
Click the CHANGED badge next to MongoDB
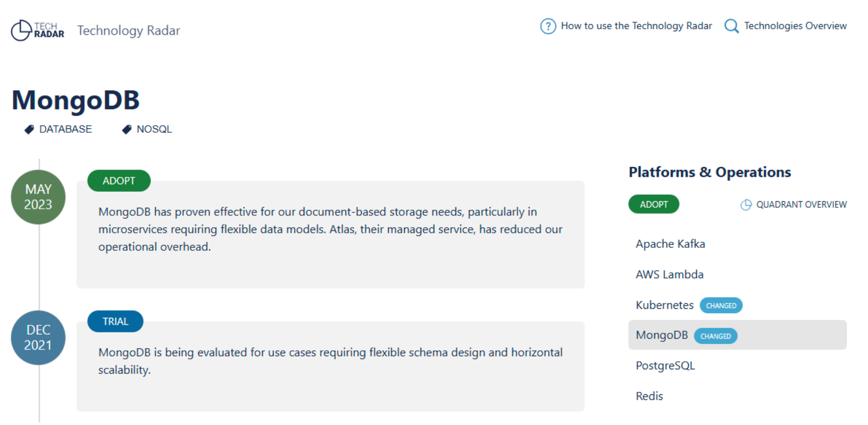[715, 336]
